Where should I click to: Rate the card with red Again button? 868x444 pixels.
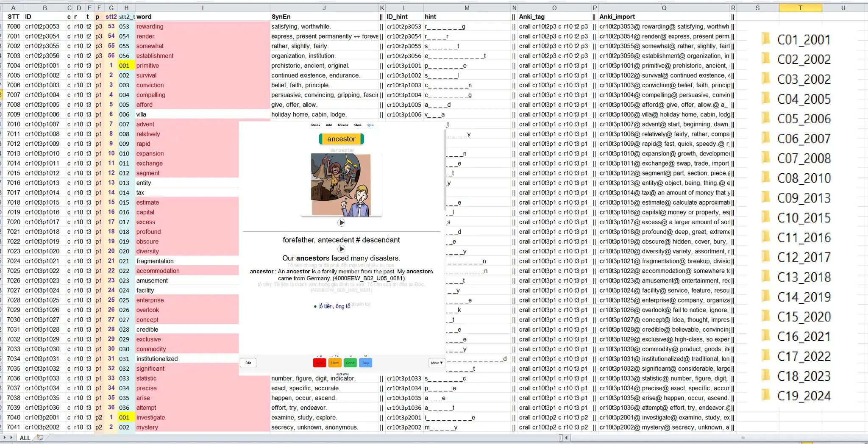319,363
